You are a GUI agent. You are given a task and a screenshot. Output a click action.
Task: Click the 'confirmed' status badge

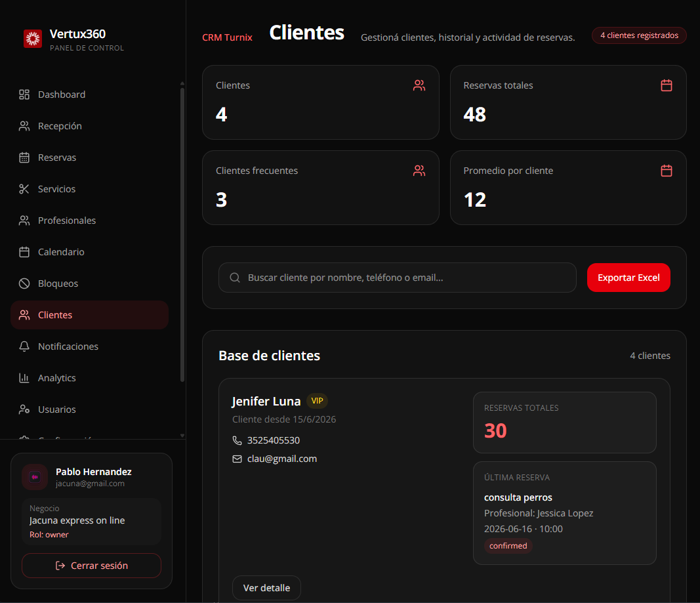click(x=508, y=546)
